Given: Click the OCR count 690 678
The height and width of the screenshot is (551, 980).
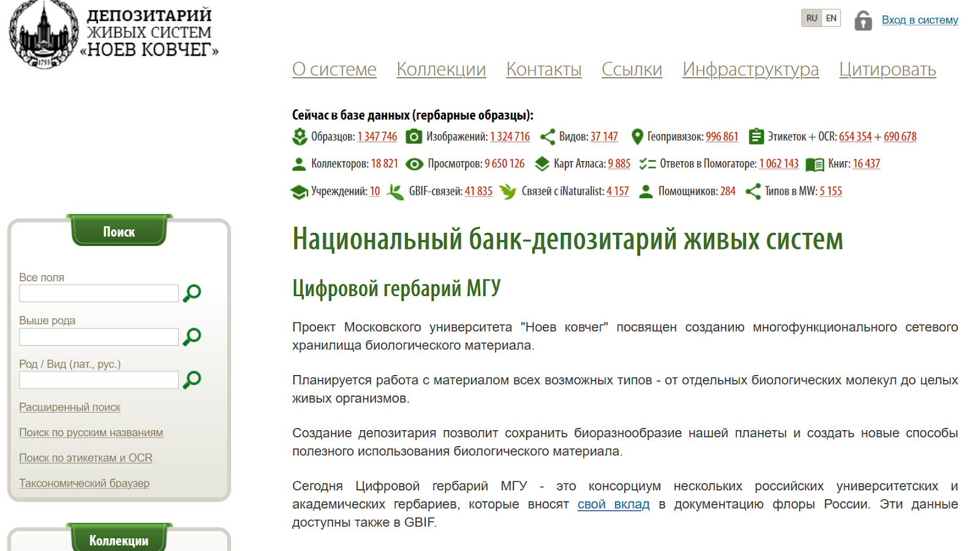Looking at the screenshot, I should tap(900, 137).
